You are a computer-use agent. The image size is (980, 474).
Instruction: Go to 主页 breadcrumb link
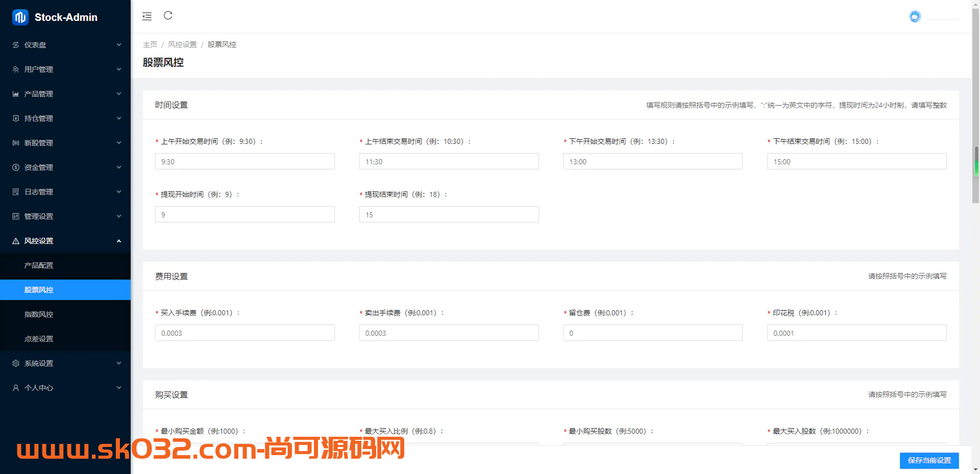pyautogui.click(x=150, y=44)
